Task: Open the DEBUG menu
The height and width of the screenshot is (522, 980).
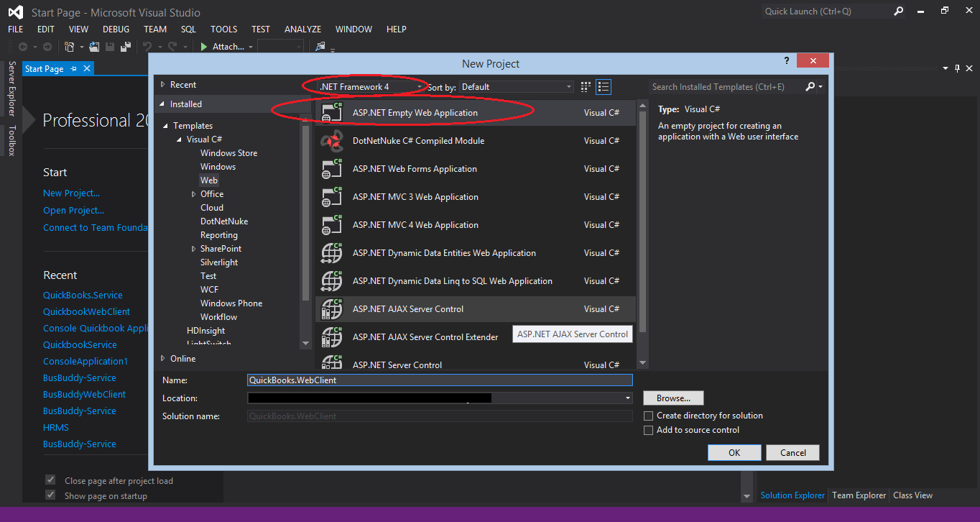Action: pos(116,29)
